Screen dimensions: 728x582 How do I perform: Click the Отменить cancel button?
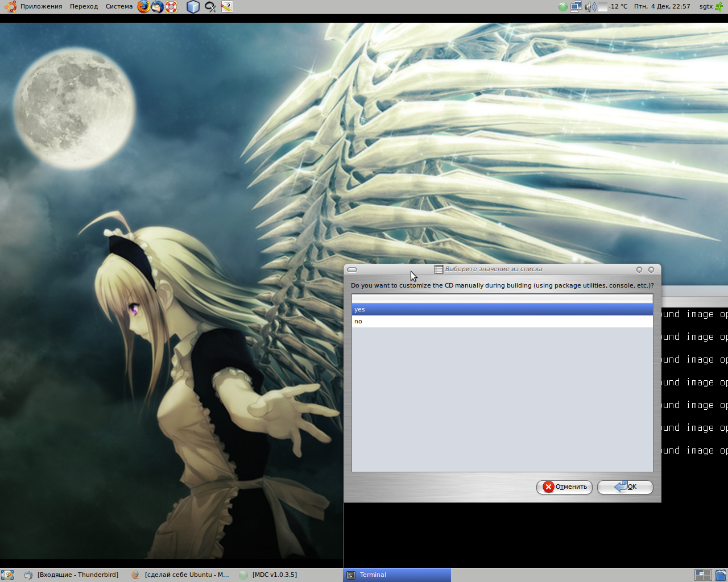(x=564, y=487)
